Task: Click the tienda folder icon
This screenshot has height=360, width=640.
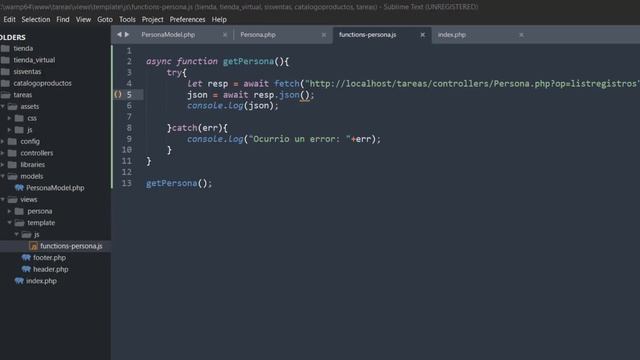Action: coord(5,48)
